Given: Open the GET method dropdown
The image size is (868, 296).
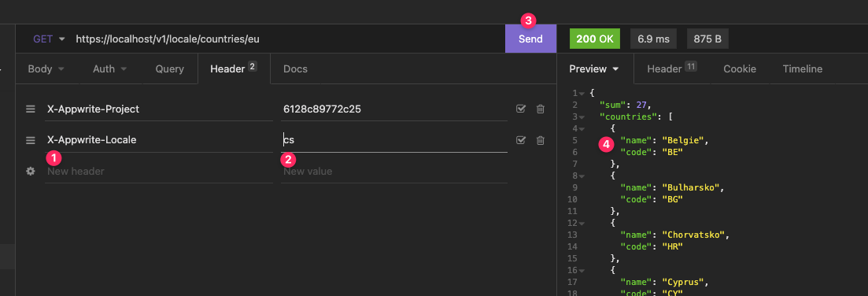Looking at the screenshot, I should [x=49, y=39].
